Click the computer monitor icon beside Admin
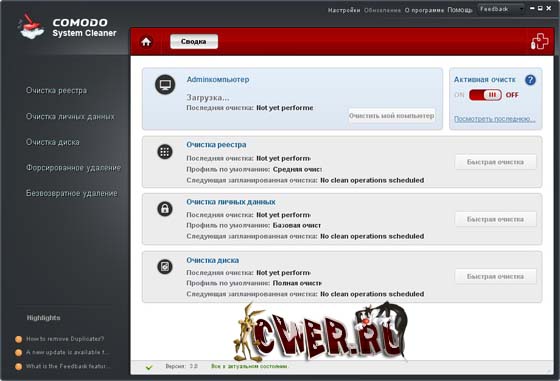 click(x=165, y=85)
